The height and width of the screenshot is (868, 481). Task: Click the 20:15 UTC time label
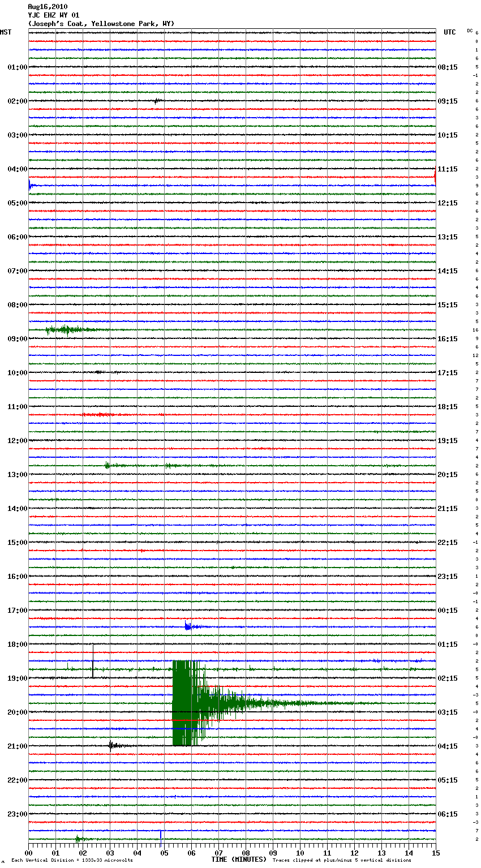click(x=448, y=475)
